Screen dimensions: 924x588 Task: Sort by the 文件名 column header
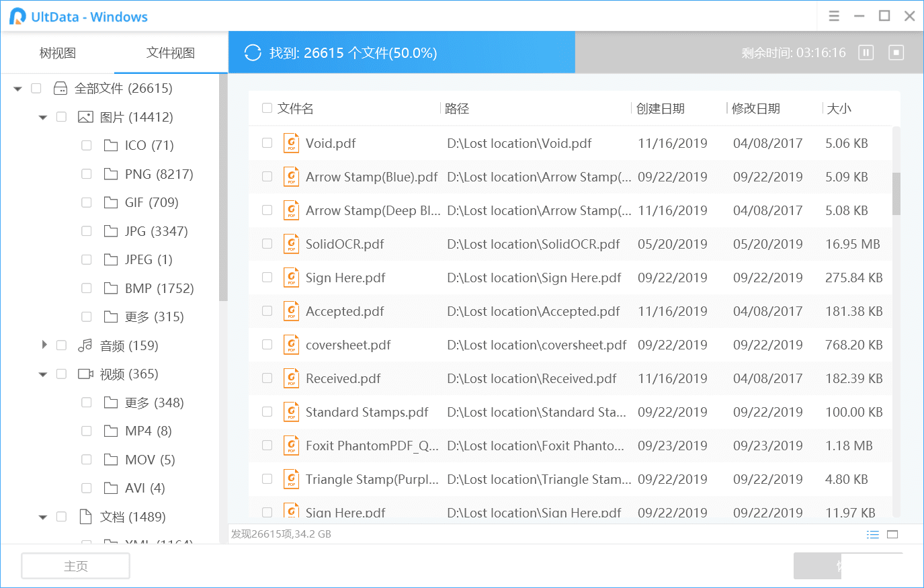coord(296,108)
